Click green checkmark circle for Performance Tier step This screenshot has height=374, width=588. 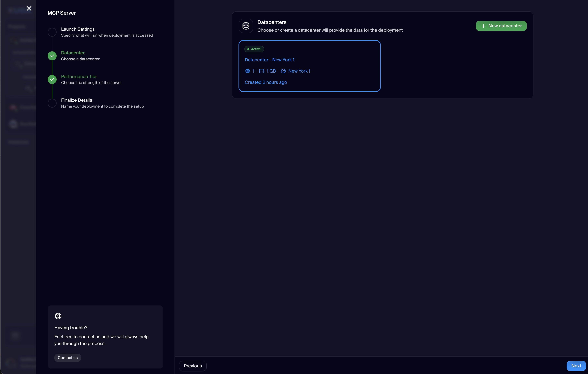coord(52,80)
